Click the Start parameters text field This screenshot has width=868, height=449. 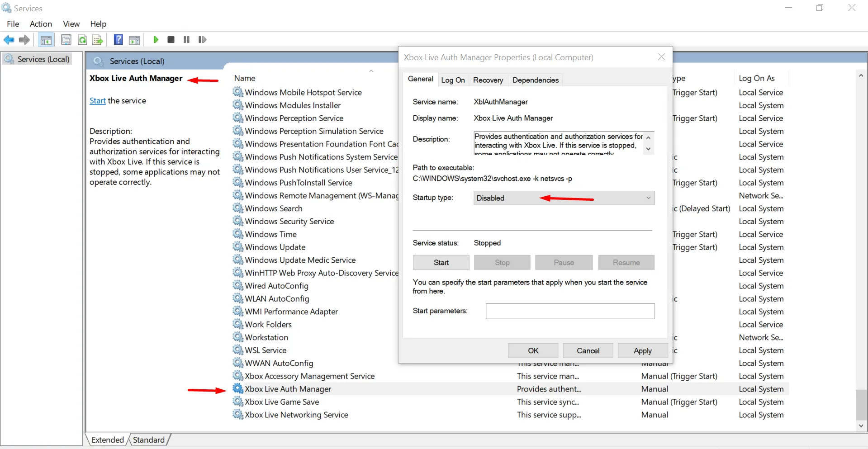570,311
